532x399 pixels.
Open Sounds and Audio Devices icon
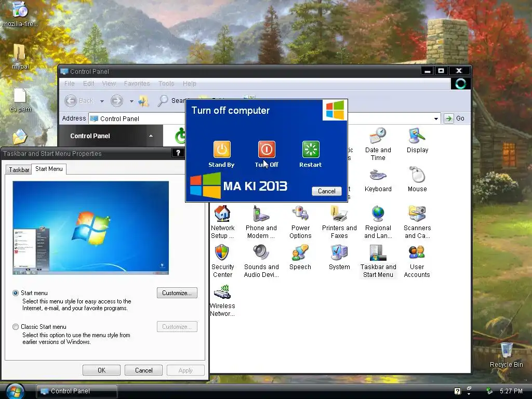261,261
